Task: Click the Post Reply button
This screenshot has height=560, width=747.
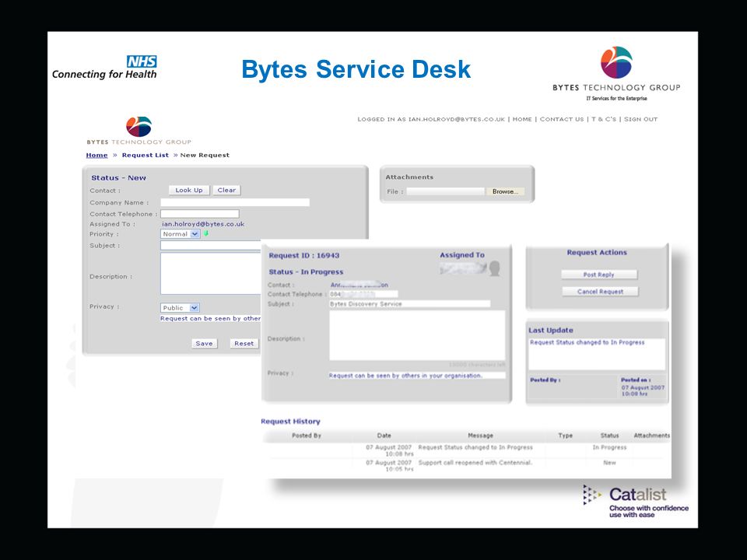Action: point(599,275)
